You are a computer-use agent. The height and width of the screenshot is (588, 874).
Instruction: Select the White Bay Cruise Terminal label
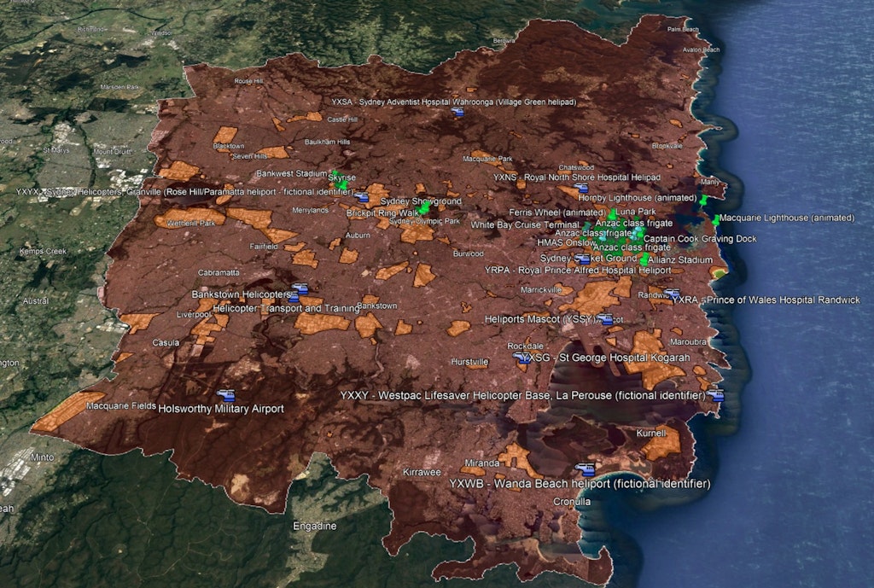coord(525,225)
